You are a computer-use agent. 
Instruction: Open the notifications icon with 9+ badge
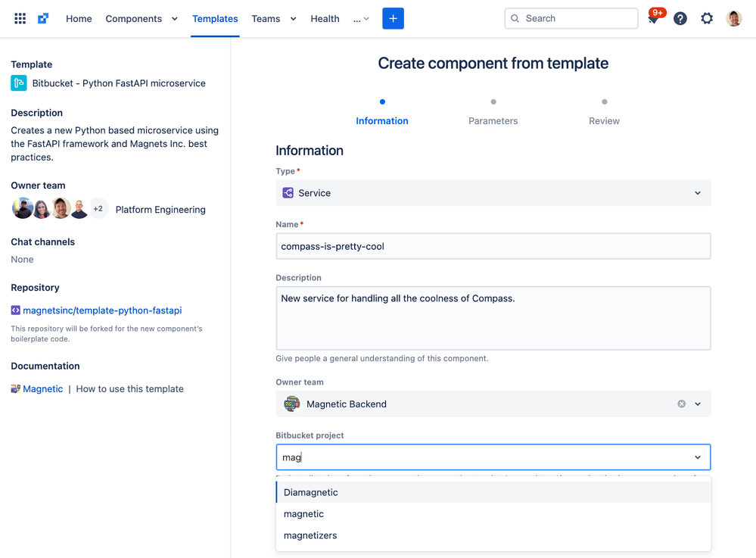point(655,18)
